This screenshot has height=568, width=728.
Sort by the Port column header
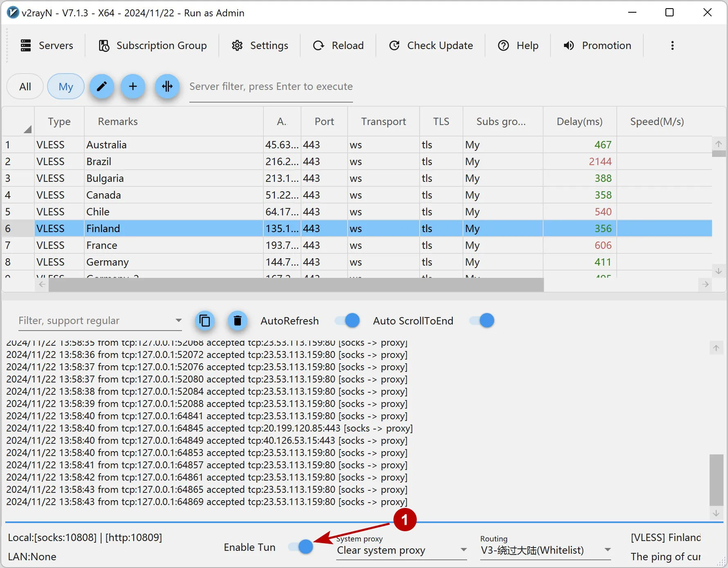[x=324, y=121]
